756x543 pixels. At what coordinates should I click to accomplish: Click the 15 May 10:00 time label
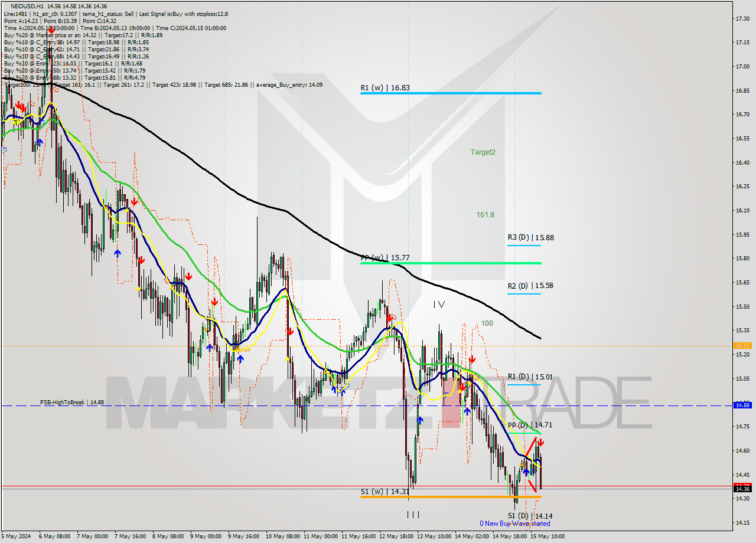[547, 537]
